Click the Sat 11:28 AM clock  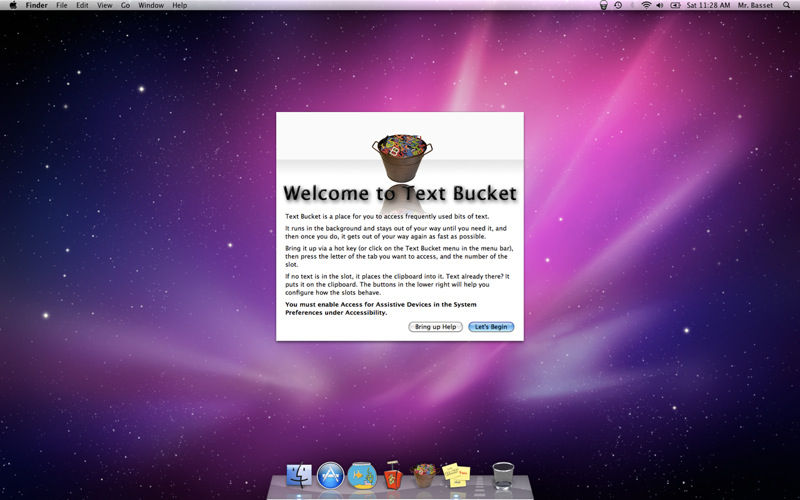[708, 5]
